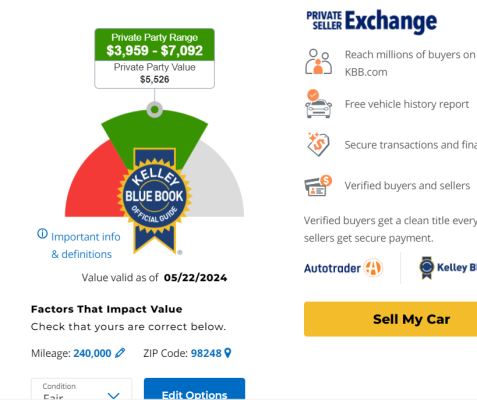Image resolution: width=477 pixels, height=400 pixels.
Task: Click the Kelley Blue Book badge emblem
Action: point(154,200)
